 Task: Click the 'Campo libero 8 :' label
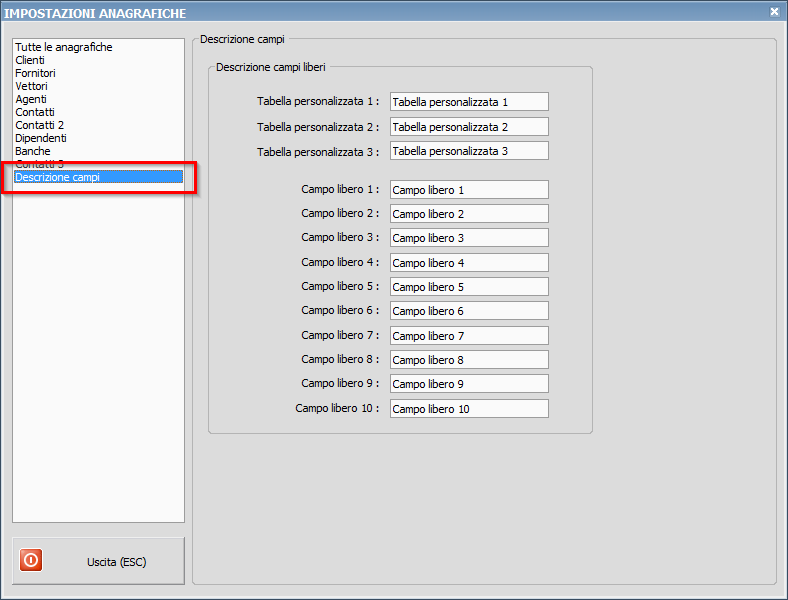[x=340, y=359]
